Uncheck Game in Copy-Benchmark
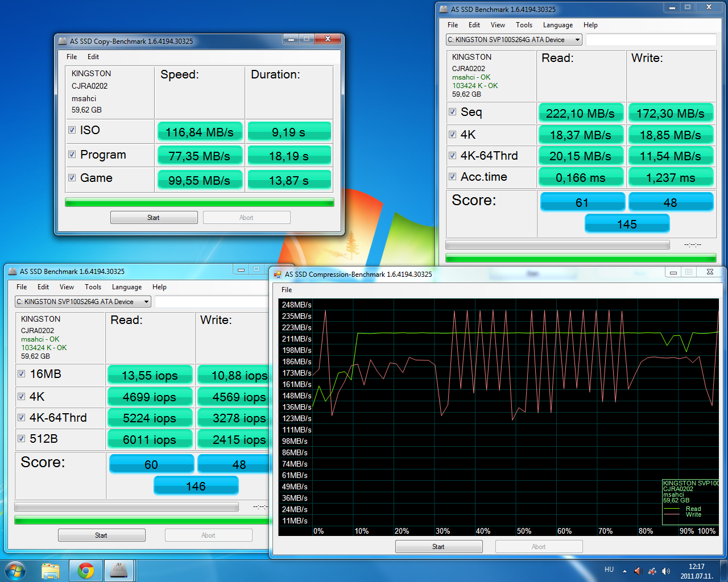The image size is (728, 582). (72, 177)
